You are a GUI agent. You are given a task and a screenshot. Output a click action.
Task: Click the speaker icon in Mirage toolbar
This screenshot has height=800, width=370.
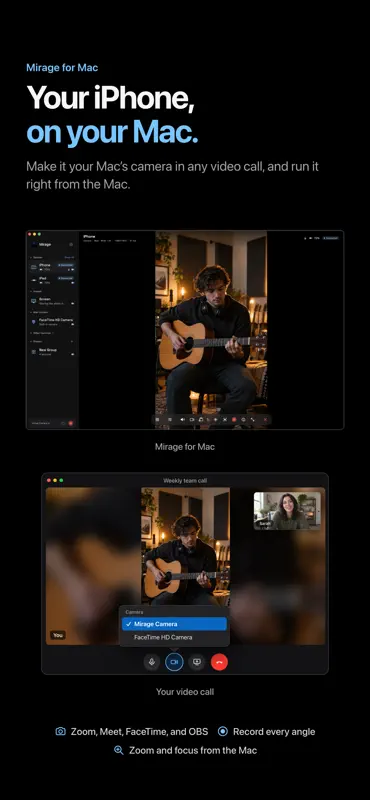tap(183, 419)
